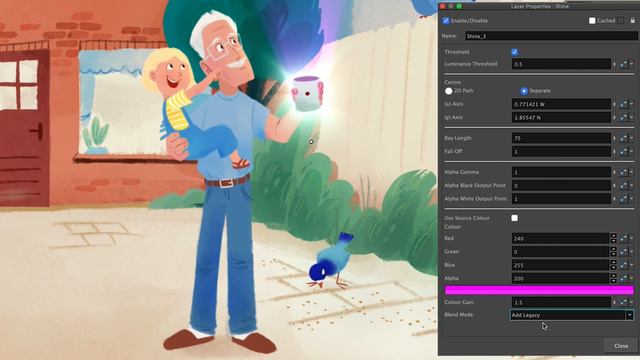This screenshot has height=360, width=640.
Task: Click the Ray Length function curve icon
Action: 623,138
